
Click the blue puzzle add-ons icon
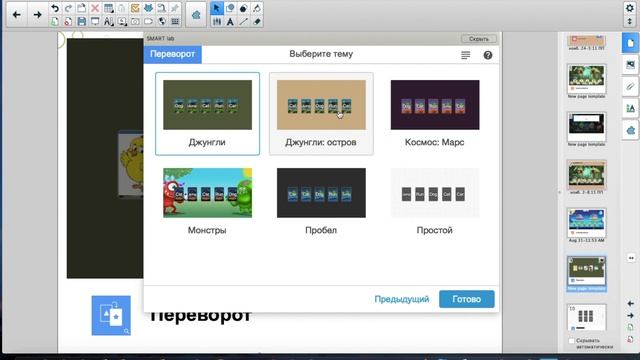pyautogui.click(x=148, y=8)
